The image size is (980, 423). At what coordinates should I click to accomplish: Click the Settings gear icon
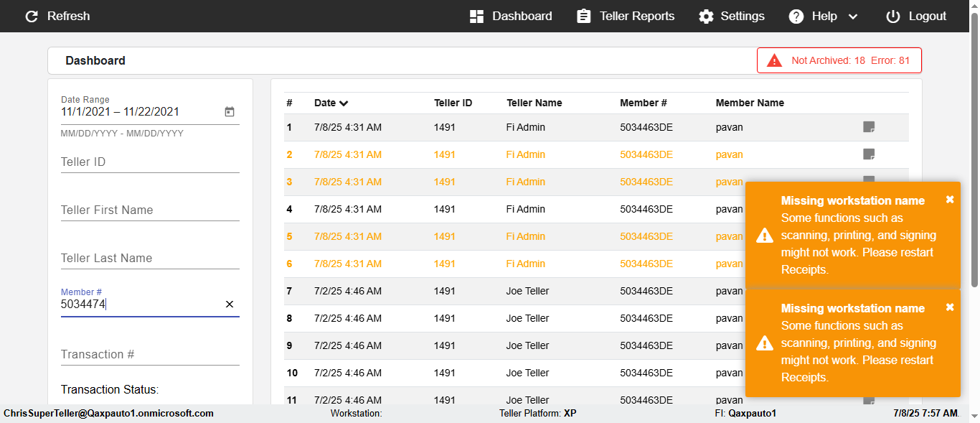pyautogui.click(x=707, y=17)
